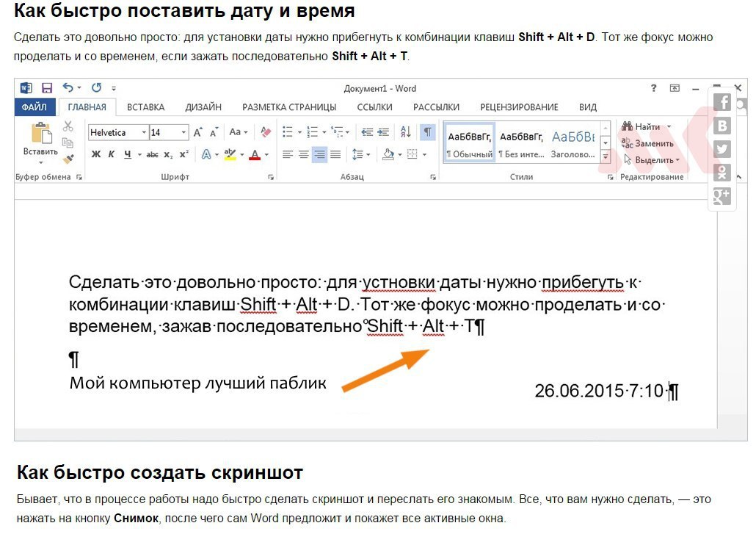The height and width of the screenshot is (545, 756).
Task: Click the Clear Formatting eraser icon
Action: click(x=265, y=131)
